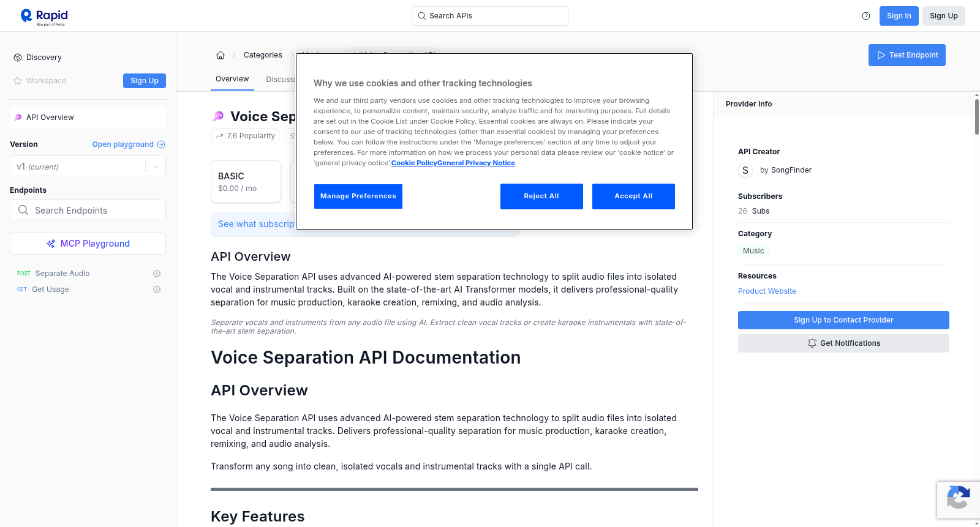This screenshot has width=980, height=527.
Task: Focus the Search Endpoints field
Action: point(88,210)
